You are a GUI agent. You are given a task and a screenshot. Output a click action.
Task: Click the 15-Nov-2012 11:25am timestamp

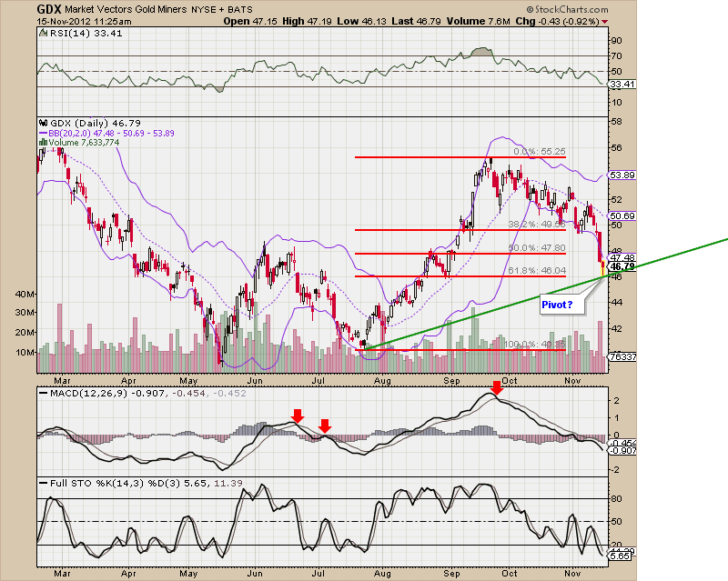[x=84, y=21]
